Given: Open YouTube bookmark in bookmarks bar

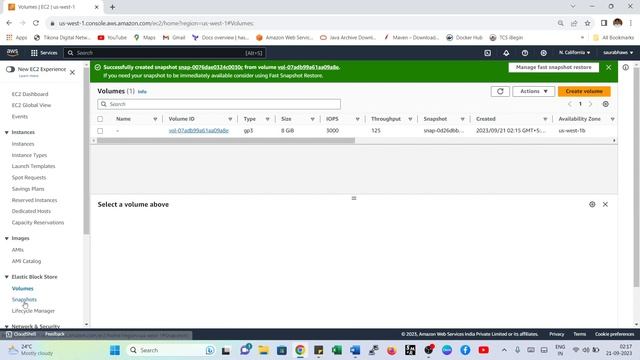Looking at the screenshot, I should click(x=112, y=38).
